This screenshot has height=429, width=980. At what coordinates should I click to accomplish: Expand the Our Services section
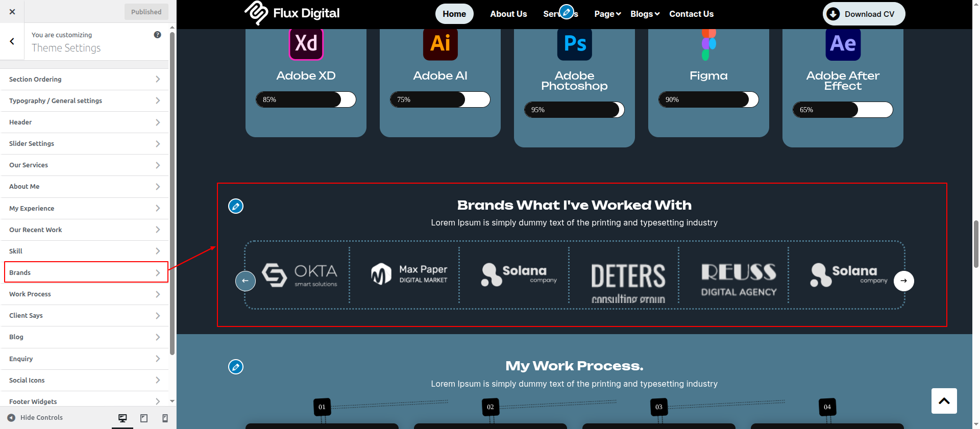[x=85, y=165]
